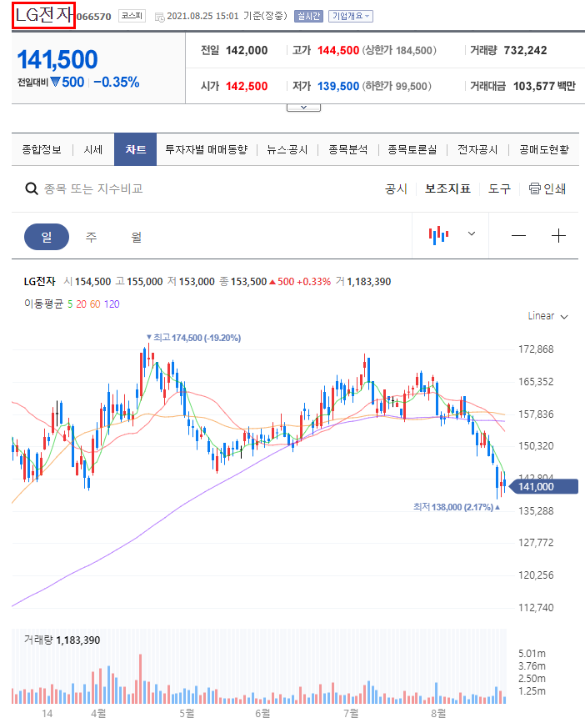Open the 도구 tools menu
The height and width of the screenshot is (728, 585).
500,188
